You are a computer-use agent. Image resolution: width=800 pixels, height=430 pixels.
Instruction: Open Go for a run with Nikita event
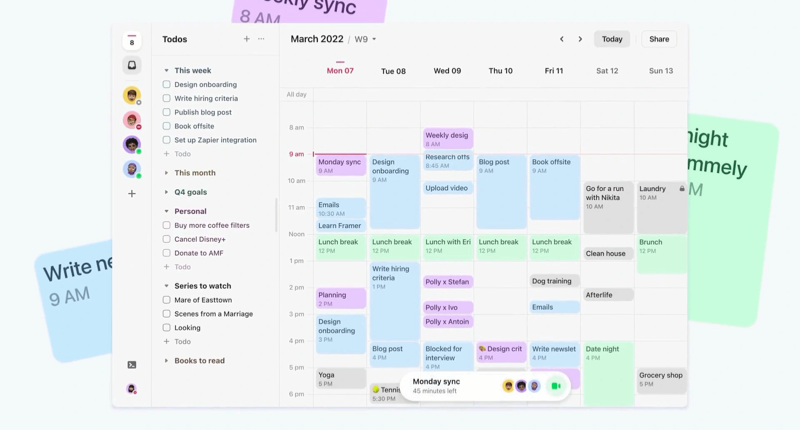609,208
